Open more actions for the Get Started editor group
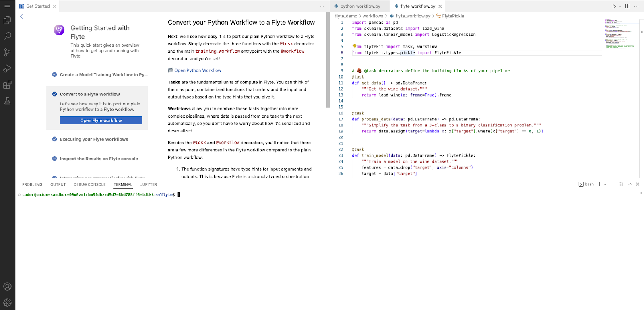This screenshot has width=644, height=310. pos(322,6)
